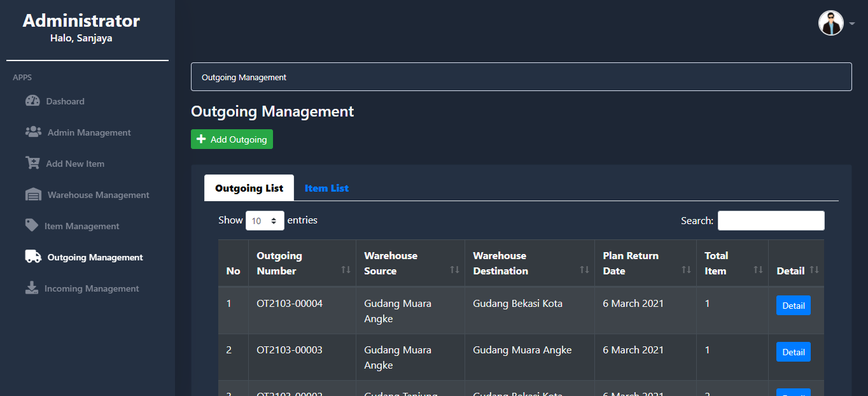The image size is (868, 396).
Task: Focus the table Search input field
Action: click(771, 221)
